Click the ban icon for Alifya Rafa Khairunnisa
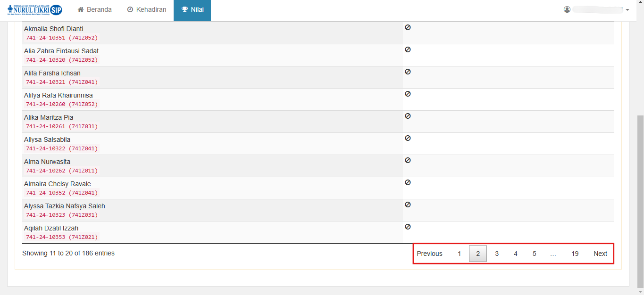Screen dimensions: 644x295 click(x=408, y=94)
